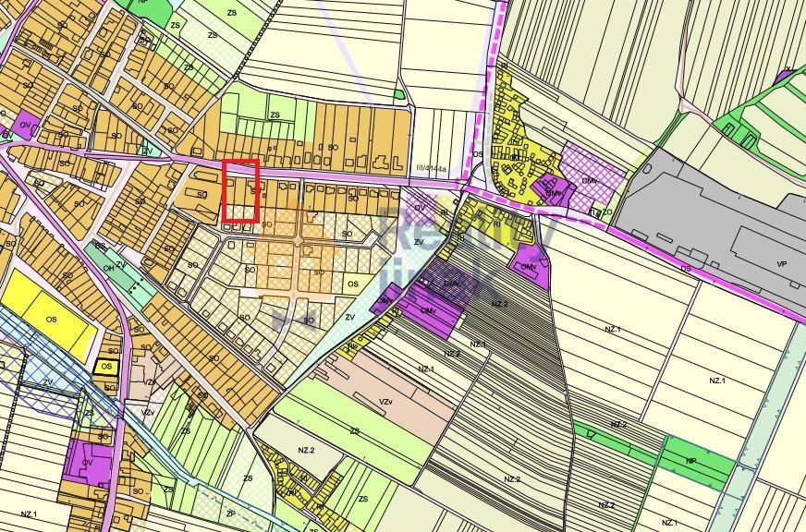Viewport: 806px width, 532px height.
Task: Click the DS label on vertical dashed road
Action: (x=478, y=154)
